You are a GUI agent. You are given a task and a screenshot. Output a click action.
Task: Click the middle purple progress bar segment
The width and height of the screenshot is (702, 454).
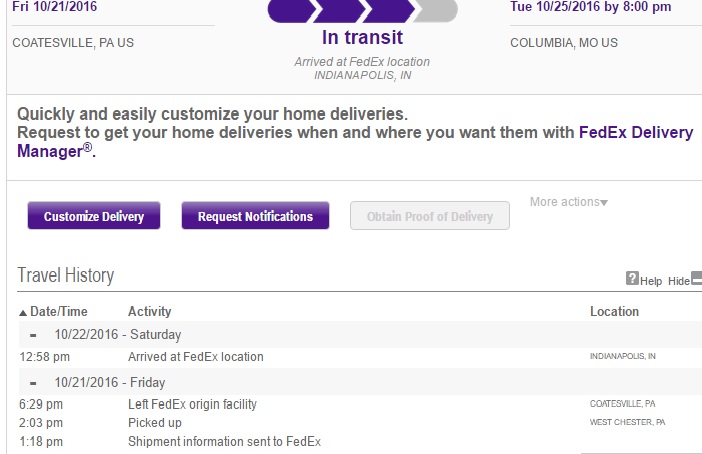[340, 10]
